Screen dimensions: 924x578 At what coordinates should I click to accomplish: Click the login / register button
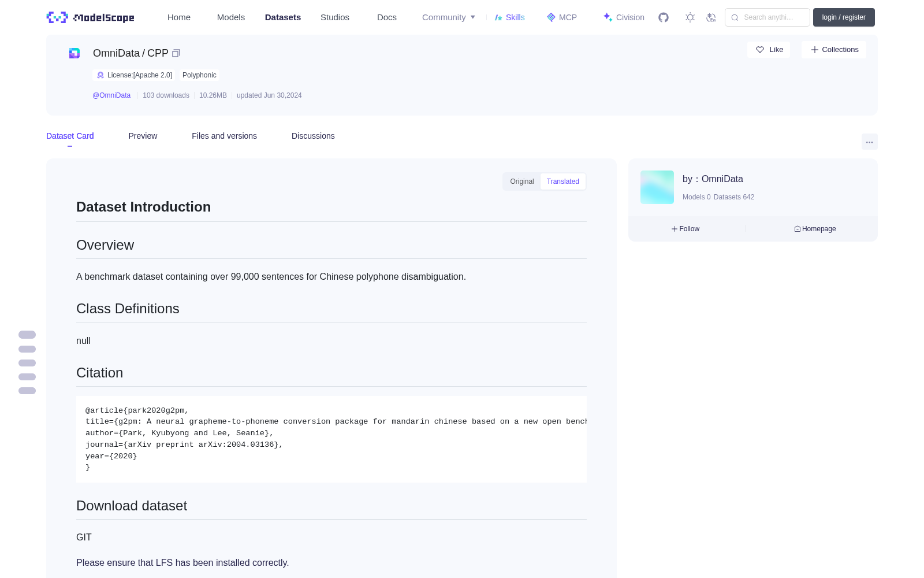tap(844, 17)
